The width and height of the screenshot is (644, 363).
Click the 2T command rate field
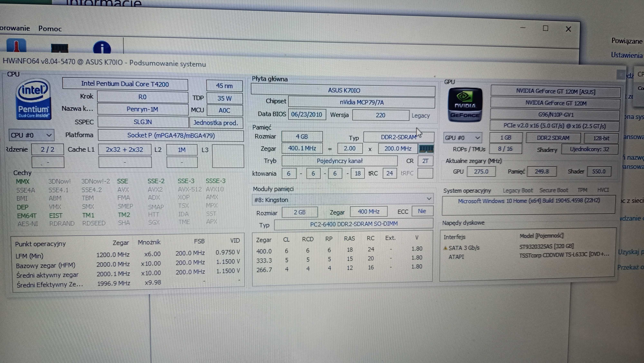(425, 161)
